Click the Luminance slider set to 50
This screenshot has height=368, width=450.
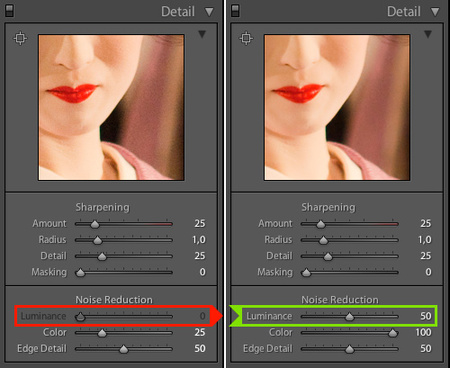pos(350,316)
